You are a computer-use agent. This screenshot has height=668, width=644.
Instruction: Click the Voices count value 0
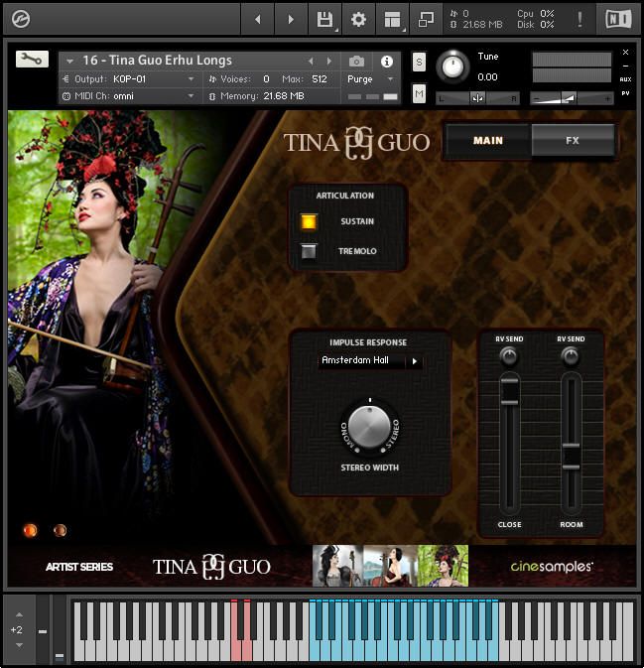tap(266, 79)
